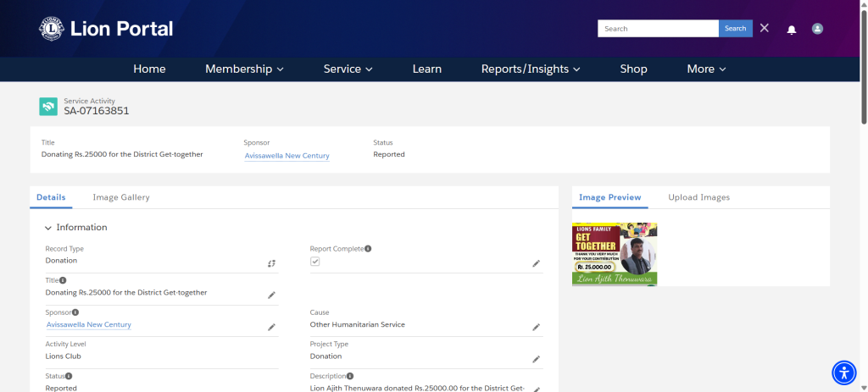The image size is (868, 392).
Task: Toggle Report Complete checkbox
Action: [315, 261]
